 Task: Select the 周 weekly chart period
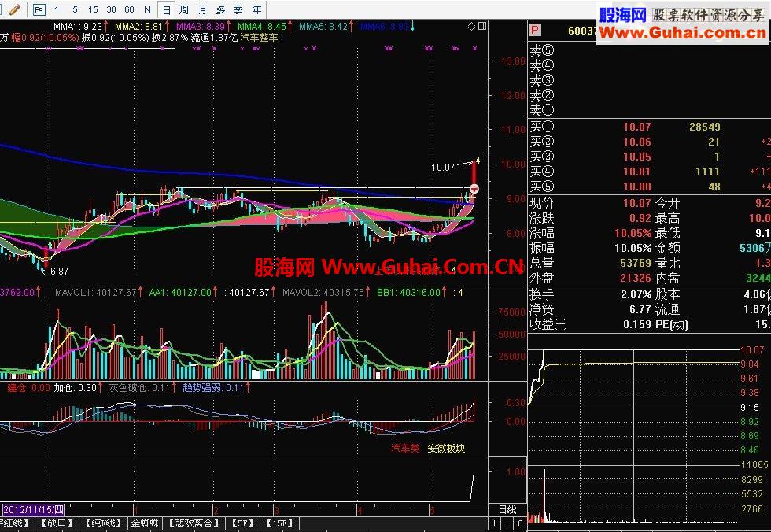tap(184, 9)
